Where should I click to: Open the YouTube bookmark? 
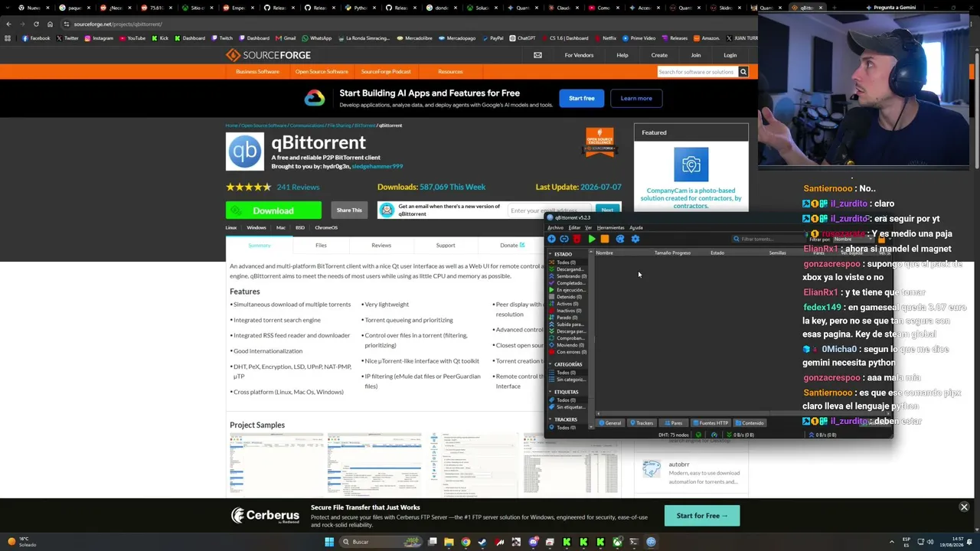(x=132, y=38)
